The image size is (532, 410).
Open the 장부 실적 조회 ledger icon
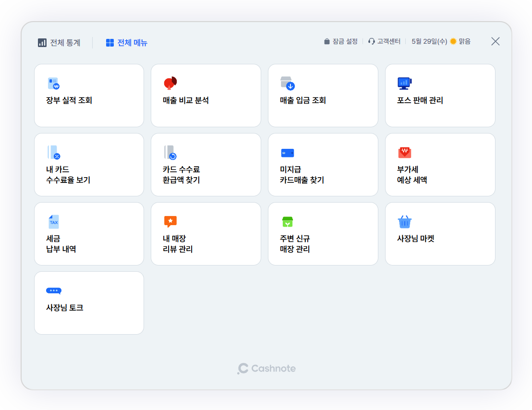click(x=53, y=84)
